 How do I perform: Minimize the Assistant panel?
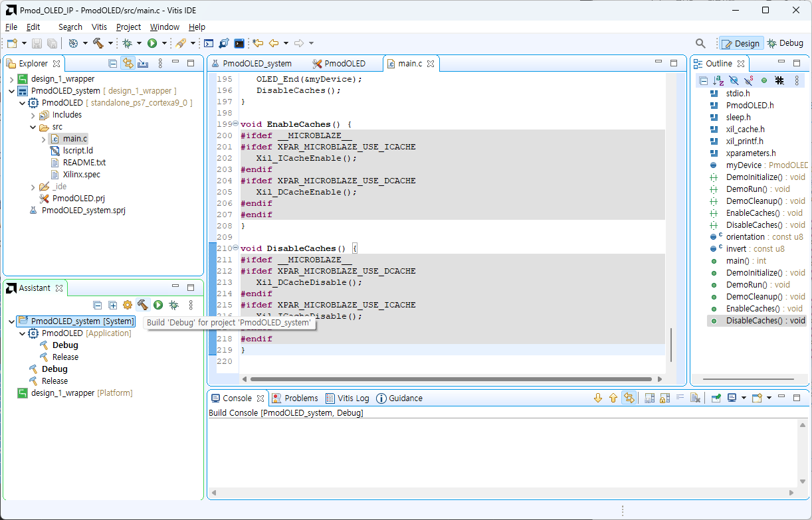[175, 287]
